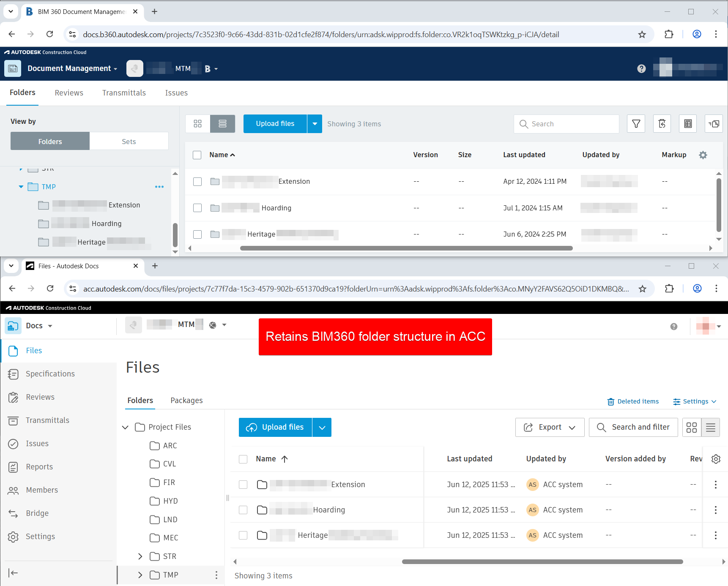Collapse the ACC left sidebar
This screenshot has height=586, width=728.
click(x=13, y=573)
